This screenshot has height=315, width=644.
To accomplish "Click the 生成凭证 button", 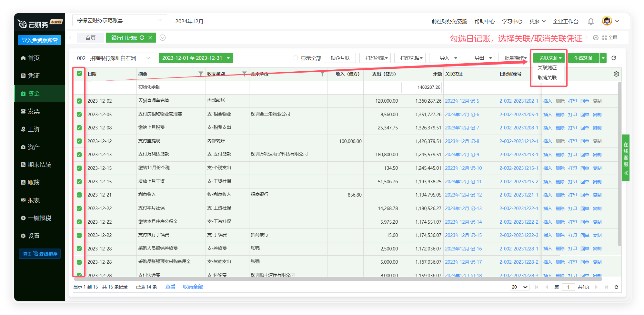I will (x=583, y=58).
